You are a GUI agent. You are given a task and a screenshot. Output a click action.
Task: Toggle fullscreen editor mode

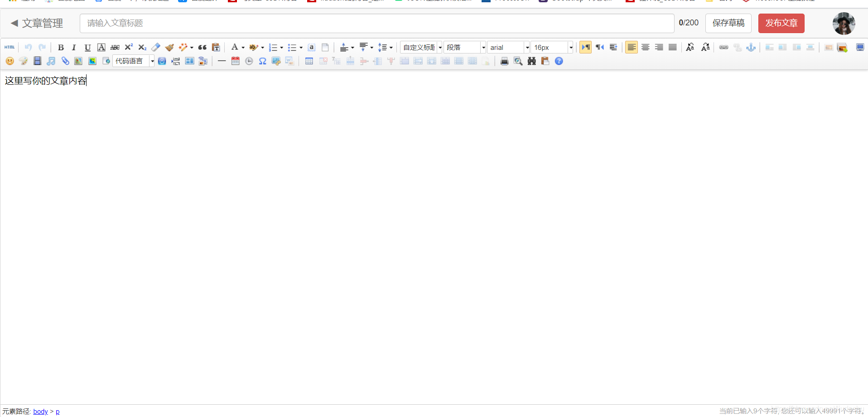click(860, 47)
